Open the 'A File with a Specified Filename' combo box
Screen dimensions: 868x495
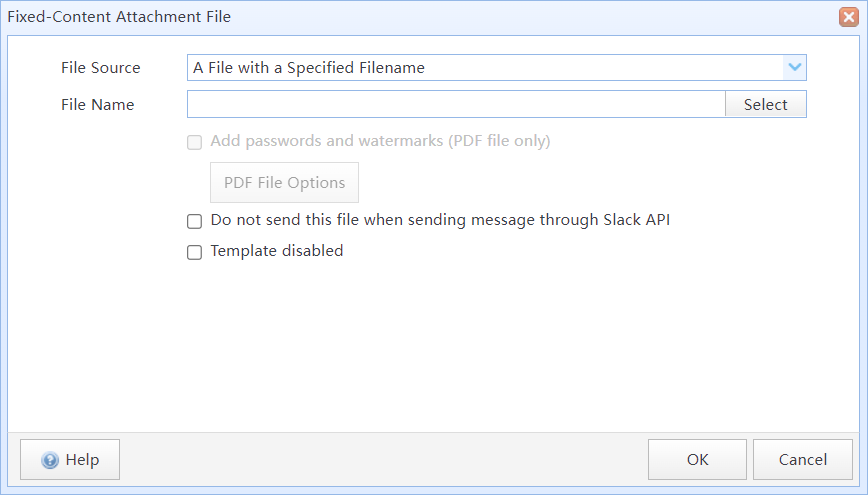497,68
